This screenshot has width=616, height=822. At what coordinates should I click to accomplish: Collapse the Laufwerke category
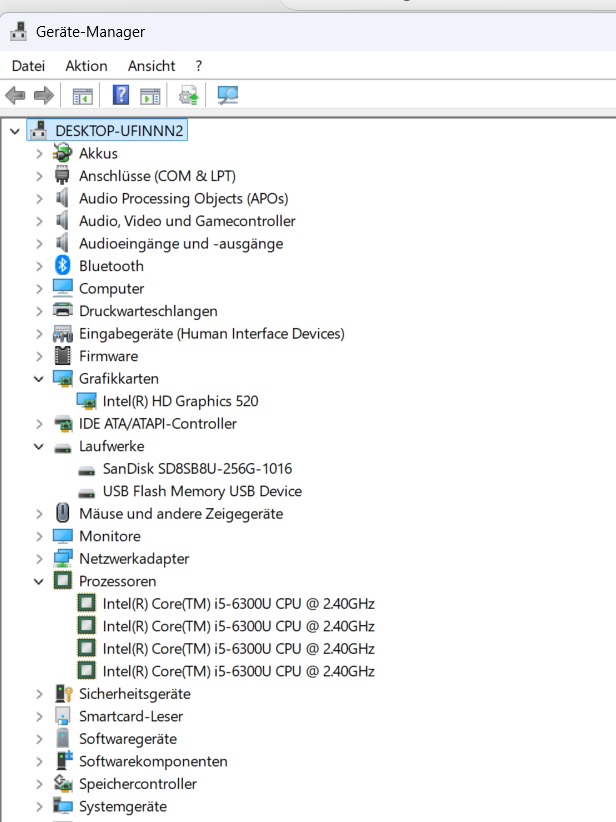[x=39, y=446]
